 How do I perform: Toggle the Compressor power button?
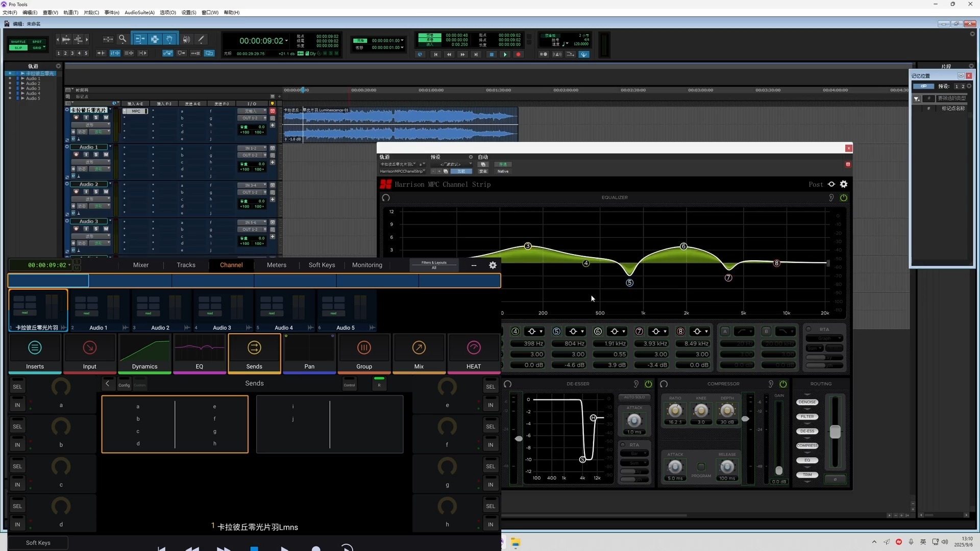pyautogui.click(x=783, y=384)
